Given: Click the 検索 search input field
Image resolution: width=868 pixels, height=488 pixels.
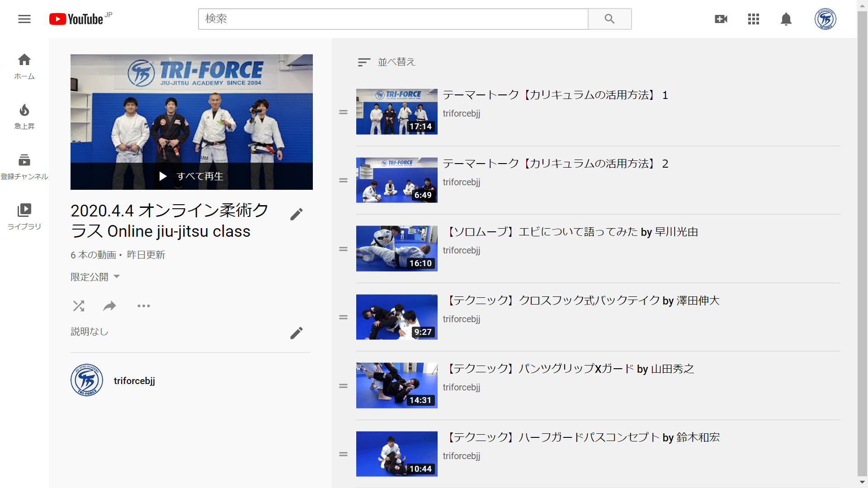Looking at the screenshot, I should coord(393,19).
